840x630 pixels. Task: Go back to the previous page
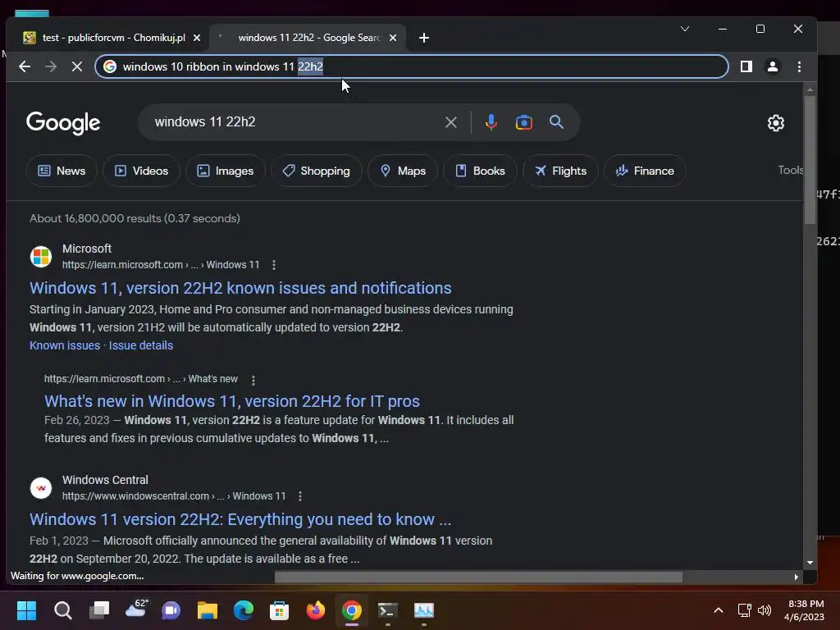[x=25, y=66]
